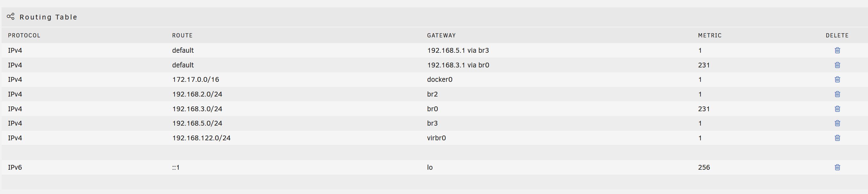Select the METRIC column header
868x194 pixels.
click(x=710, y=35)
